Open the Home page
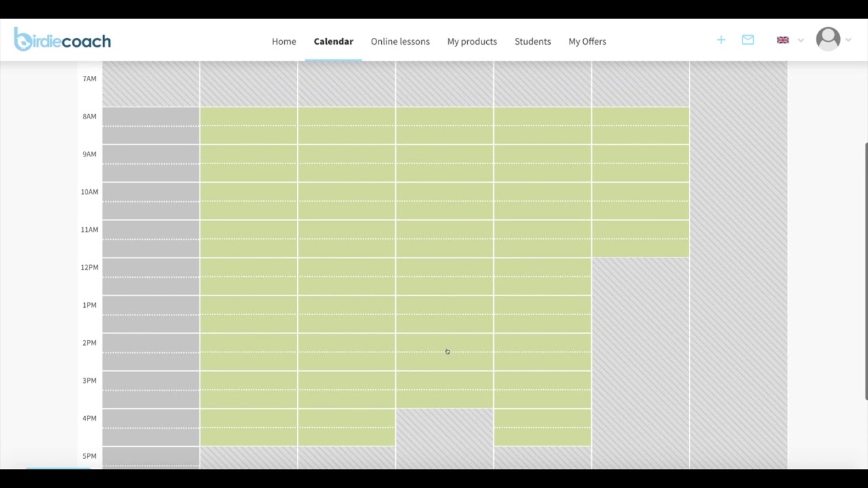Image resolution: width=868 pixels, height=488 pixels. [284, 41]
